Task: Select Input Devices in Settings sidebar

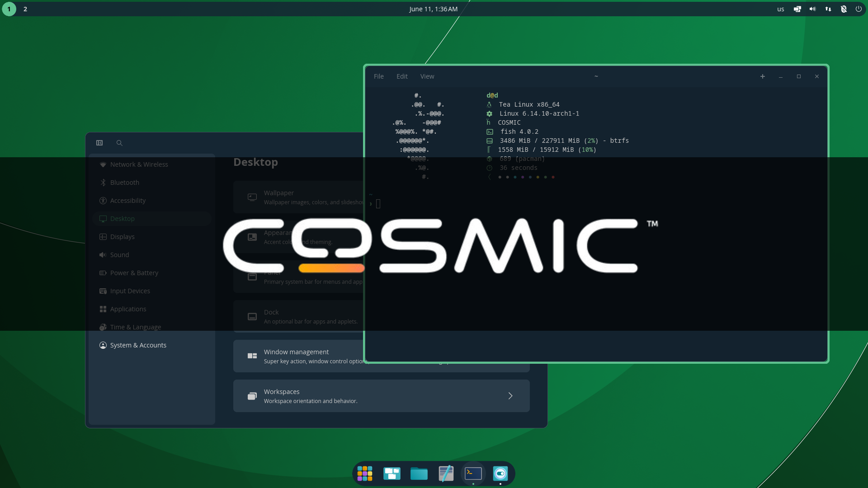Action: [x=152, y=291]
